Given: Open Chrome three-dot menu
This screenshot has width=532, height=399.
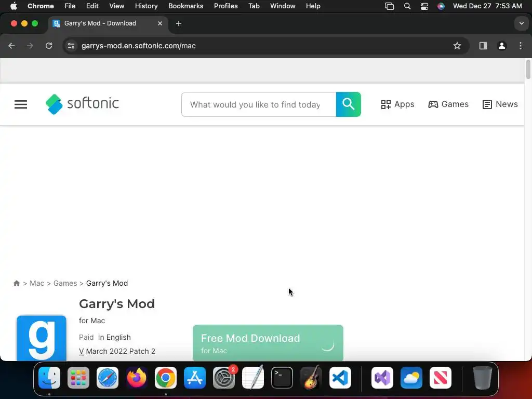Looking at the screenshot, I should 521,46.
